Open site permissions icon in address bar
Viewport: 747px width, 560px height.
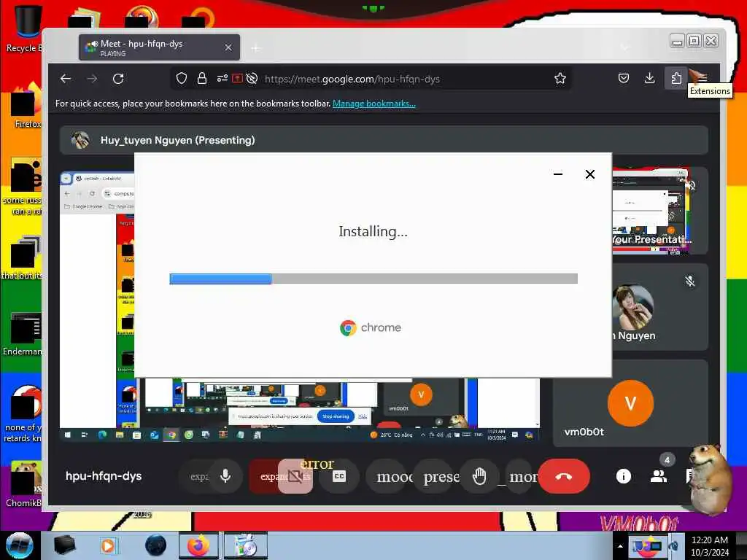(222, 79)
